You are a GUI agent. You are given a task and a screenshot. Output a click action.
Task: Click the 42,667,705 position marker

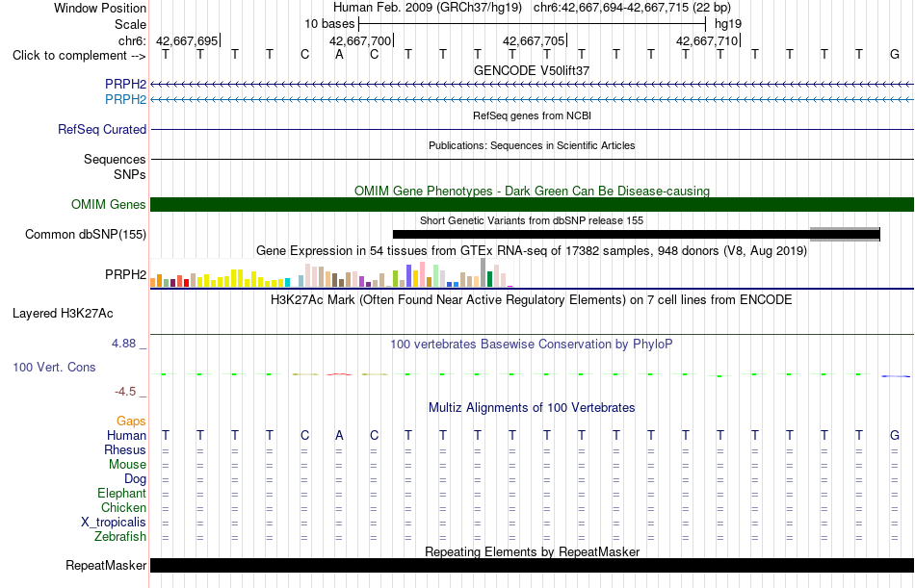click(x=534, y=40)
